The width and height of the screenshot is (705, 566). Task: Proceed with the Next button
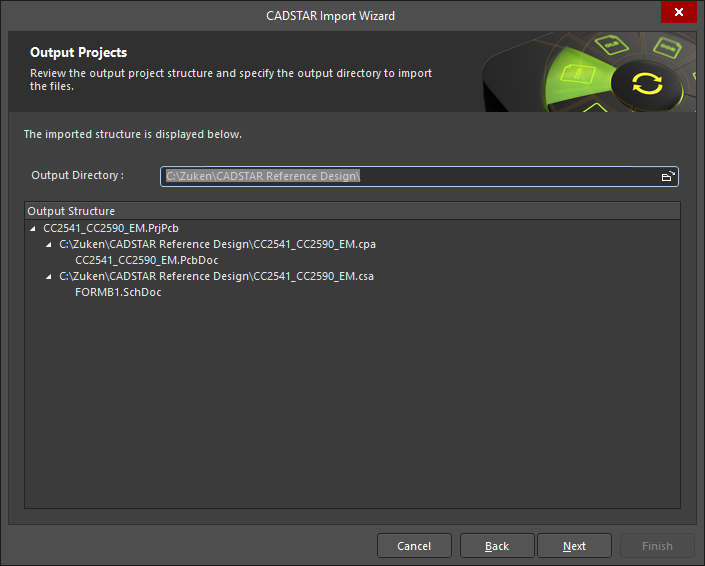pos(574,546)
